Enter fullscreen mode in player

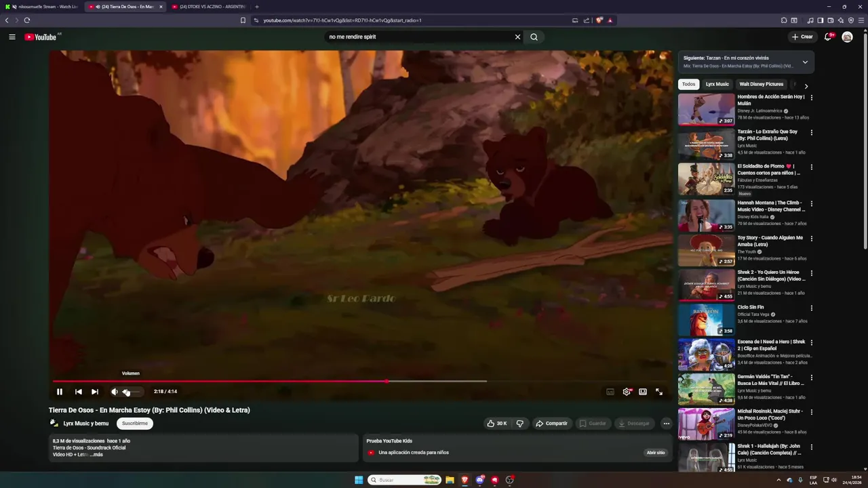659,392
